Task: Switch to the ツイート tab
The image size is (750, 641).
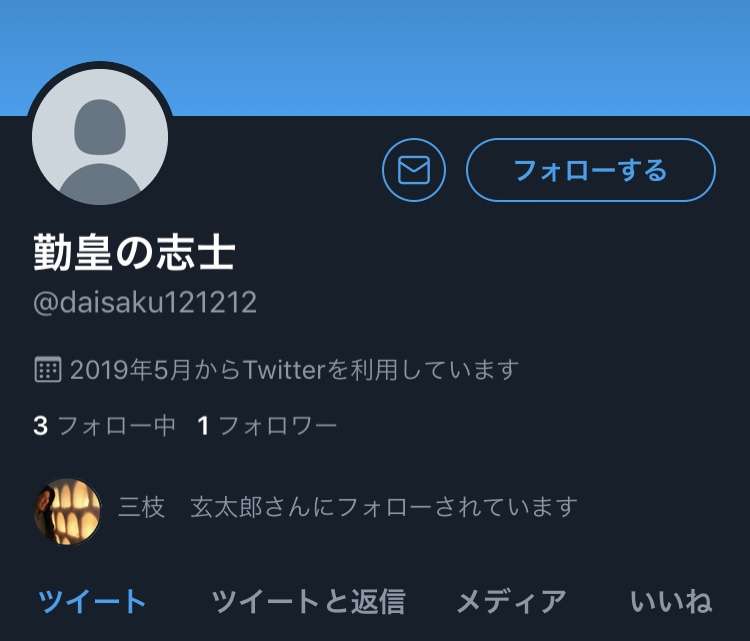Action: tap(92, 601)
